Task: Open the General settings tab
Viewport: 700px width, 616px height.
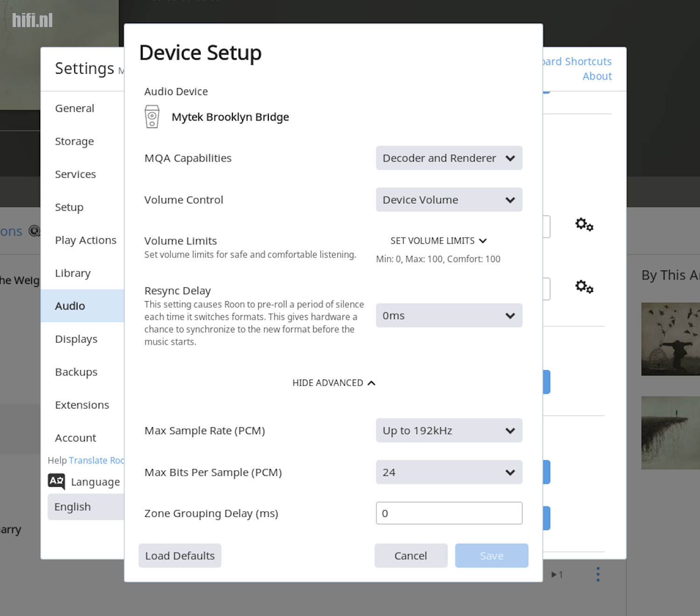Action: pyautogui.click(x=83, y=108)
